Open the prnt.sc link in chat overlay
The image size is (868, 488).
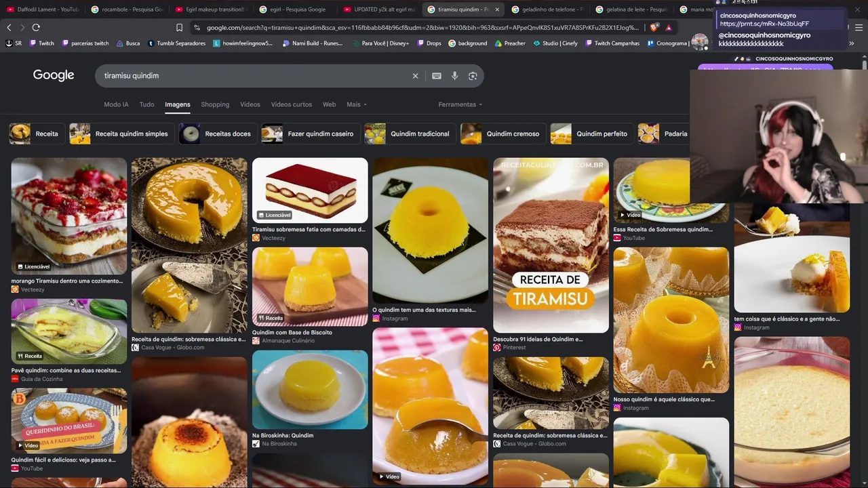click(764, 24)
